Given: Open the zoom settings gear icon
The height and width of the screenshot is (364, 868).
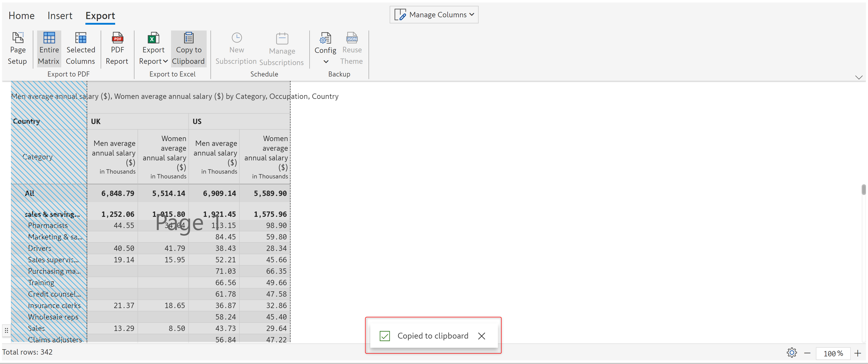Looking at the screenshot, I should click(791, 353).
